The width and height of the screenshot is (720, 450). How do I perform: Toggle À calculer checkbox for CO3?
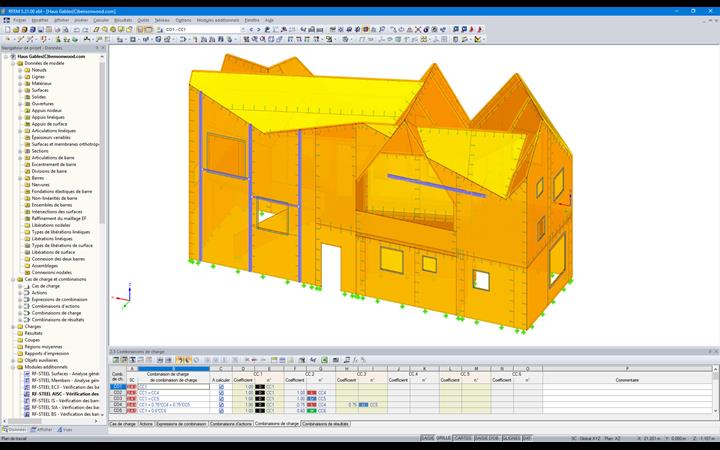tap(221, 399)
